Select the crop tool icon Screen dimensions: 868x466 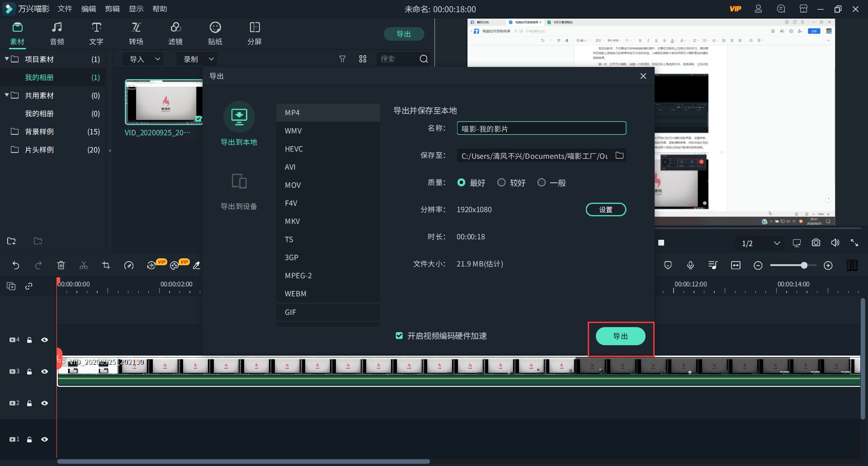tap(106, 266)
